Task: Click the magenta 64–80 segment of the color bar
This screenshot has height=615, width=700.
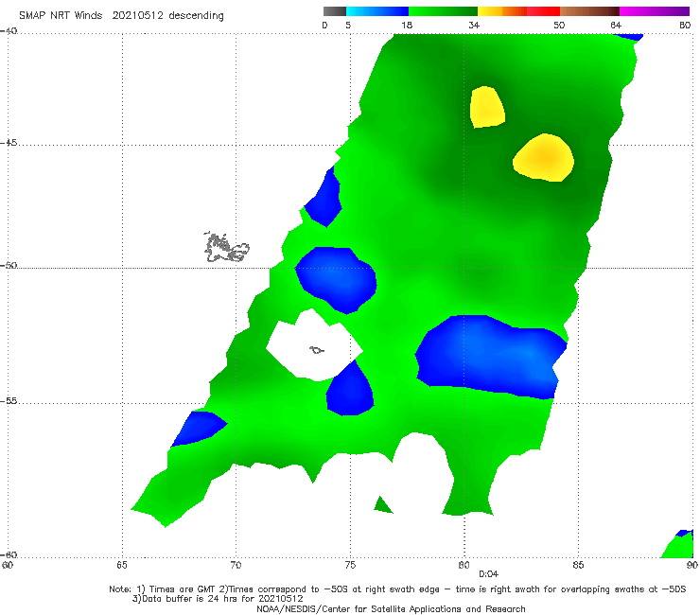Action: (x=655, y=11)
